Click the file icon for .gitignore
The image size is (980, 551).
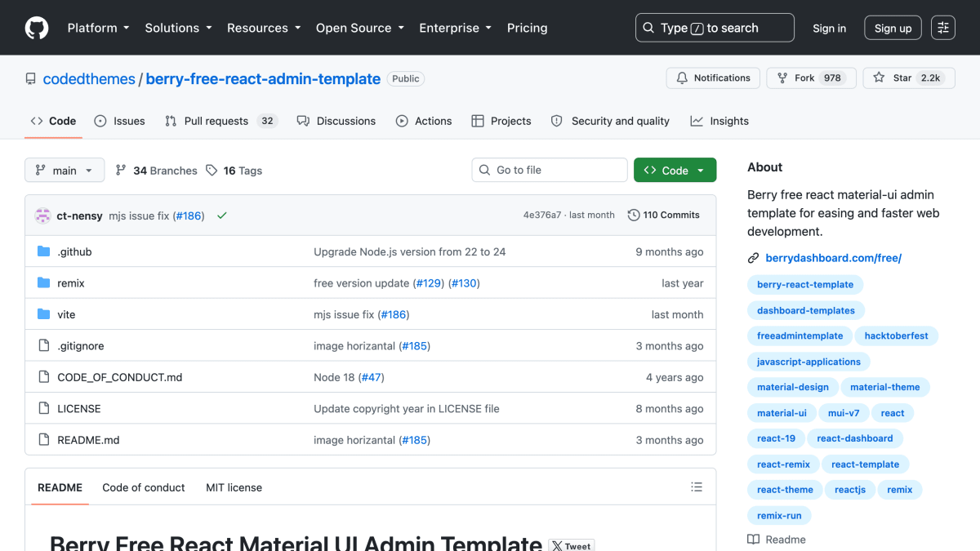pyautogui.click(x=44, y=346)
